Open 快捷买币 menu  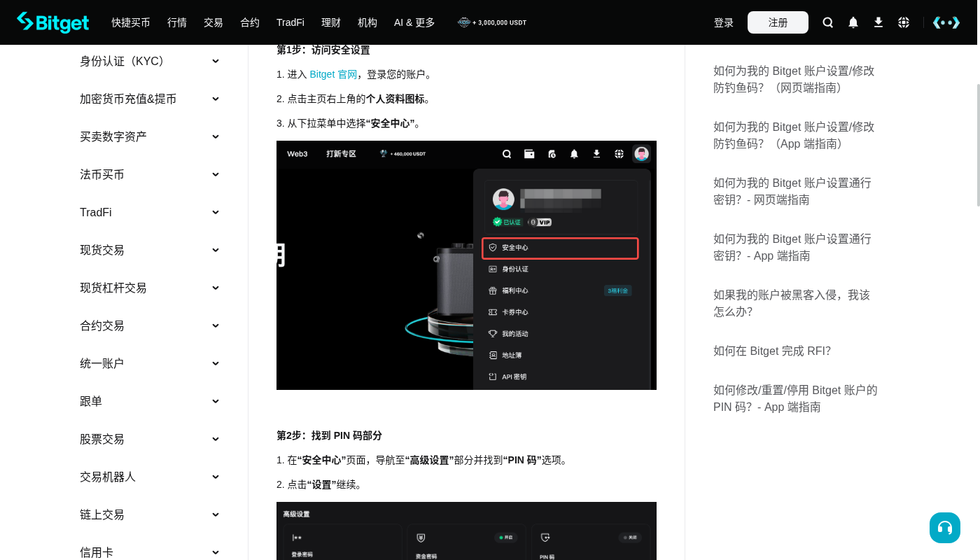131,22
